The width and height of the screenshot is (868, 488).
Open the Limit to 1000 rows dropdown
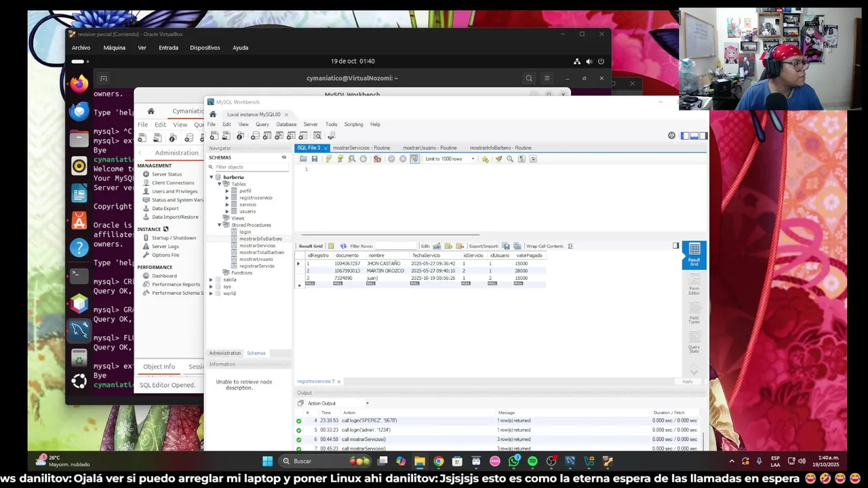(450, 159)
